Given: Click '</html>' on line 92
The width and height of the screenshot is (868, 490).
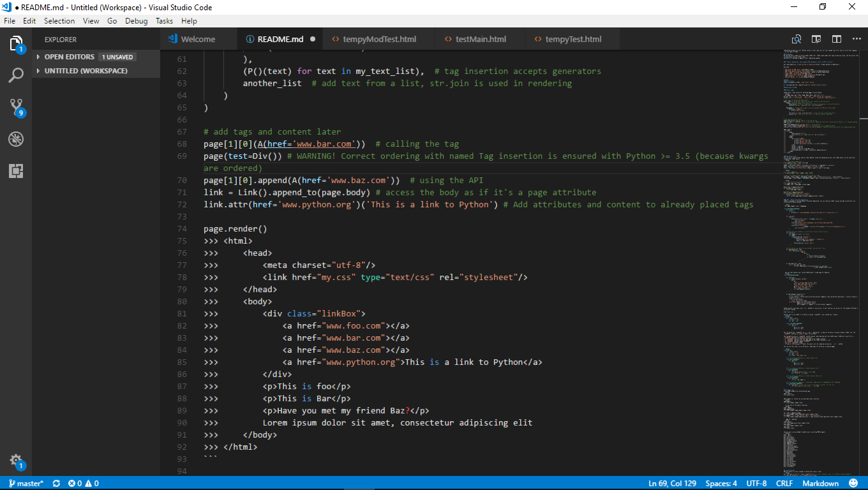Looking at the screenshot, I should click(x=241, y=447).
